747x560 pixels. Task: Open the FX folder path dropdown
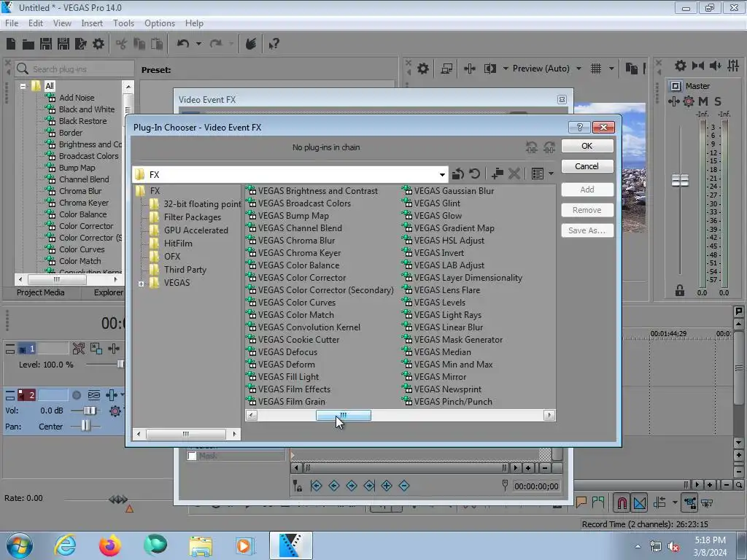(442, 175)
